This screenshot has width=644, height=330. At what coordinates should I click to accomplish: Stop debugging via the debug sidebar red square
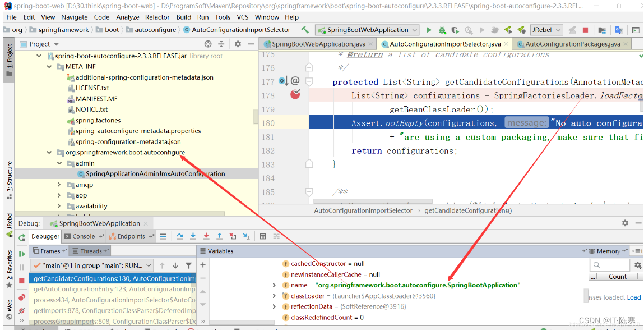22,281
